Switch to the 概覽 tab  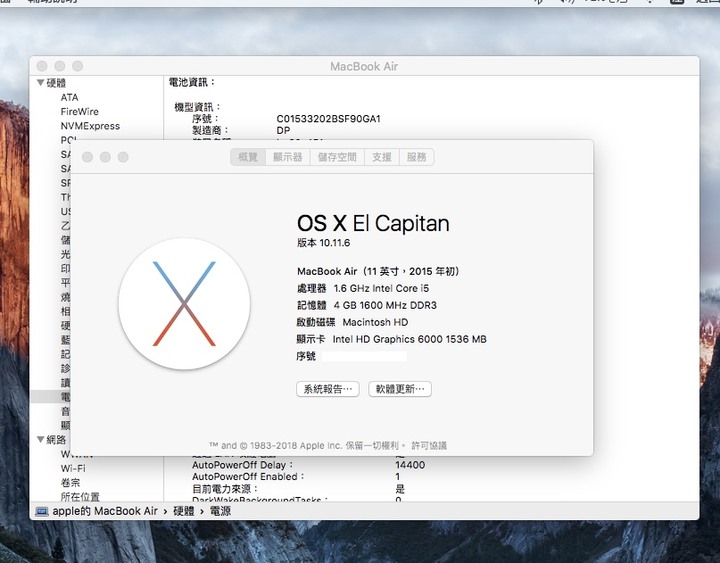pos(248,157)
